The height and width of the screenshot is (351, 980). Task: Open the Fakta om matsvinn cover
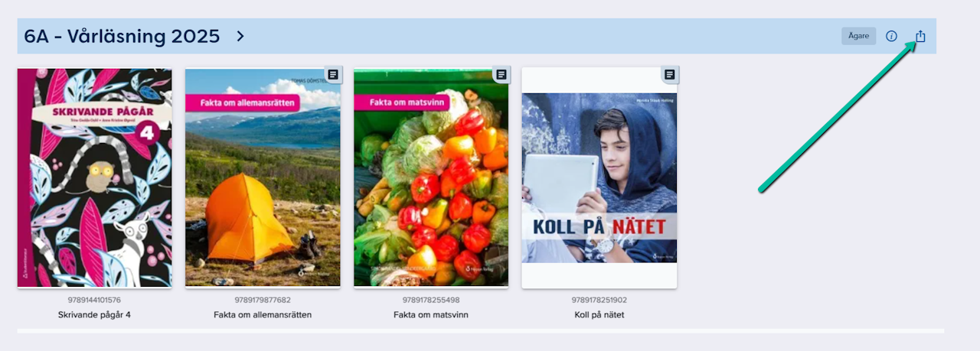(431, 177)
